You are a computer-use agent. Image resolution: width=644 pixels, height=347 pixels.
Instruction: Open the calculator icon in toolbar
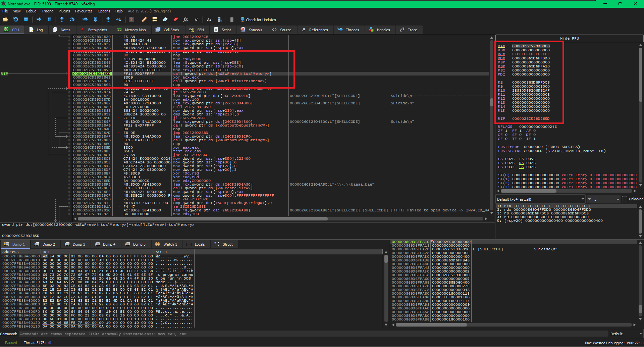(x=232, y=20)
